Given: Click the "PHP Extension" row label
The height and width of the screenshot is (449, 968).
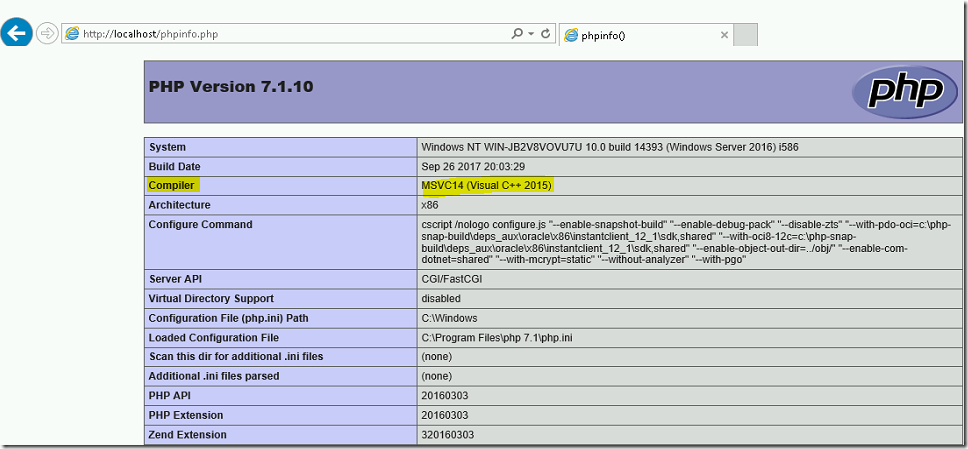Looking at the screenshot, I should coord(186,415).
